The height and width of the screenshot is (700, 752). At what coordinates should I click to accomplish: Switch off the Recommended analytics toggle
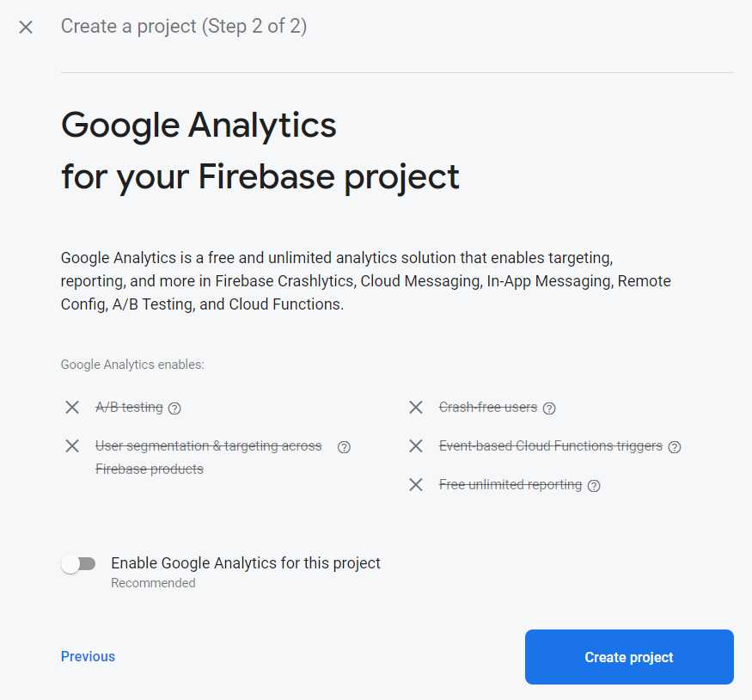[79, 563]
